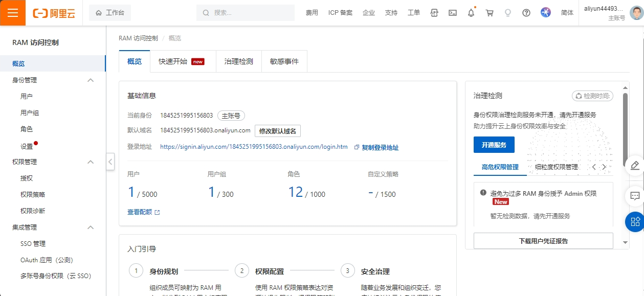Open the shopping cart icon
Image resolution: width=644 pixels, height=296 pixels.
(x=490, y=13)
